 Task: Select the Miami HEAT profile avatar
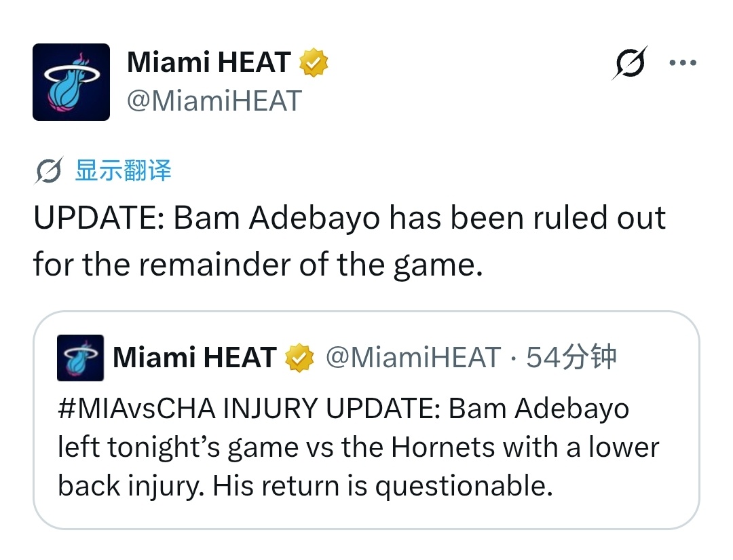[71, 81]
